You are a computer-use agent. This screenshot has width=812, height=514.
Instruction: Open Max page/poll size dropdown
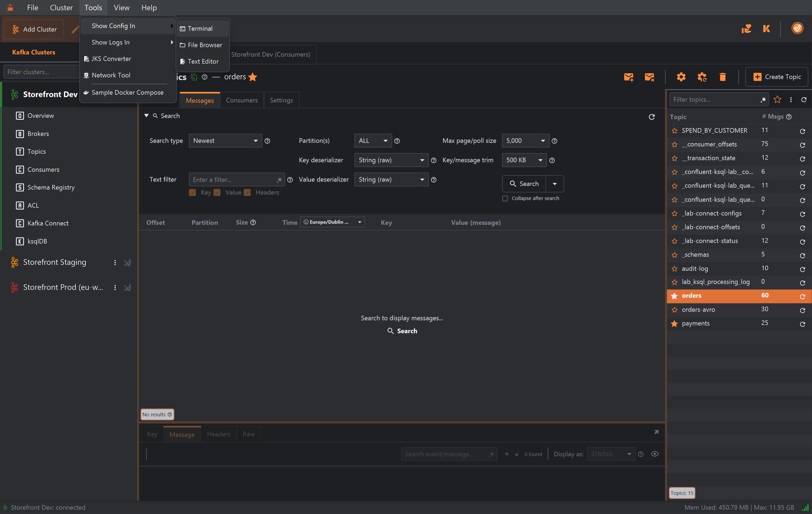pyautogui.click(x=525, y=141)
